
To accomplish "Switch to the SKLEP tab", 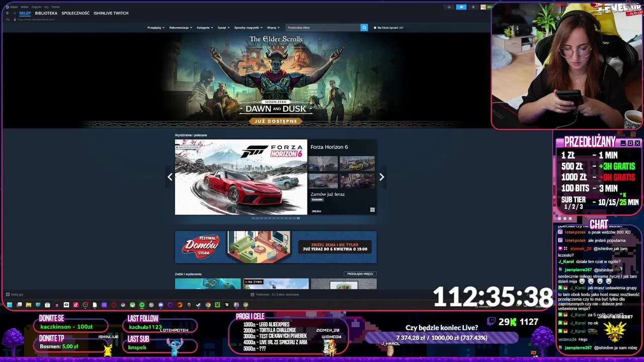I will click(25, 13).
